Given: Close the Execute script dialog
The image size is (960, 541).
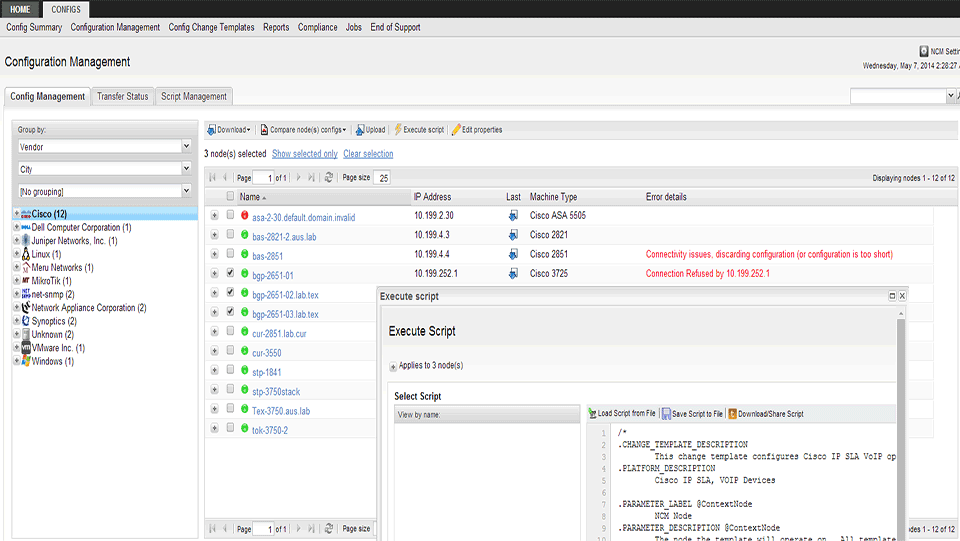Looking at the screenshot, I should tap(902, 296).
